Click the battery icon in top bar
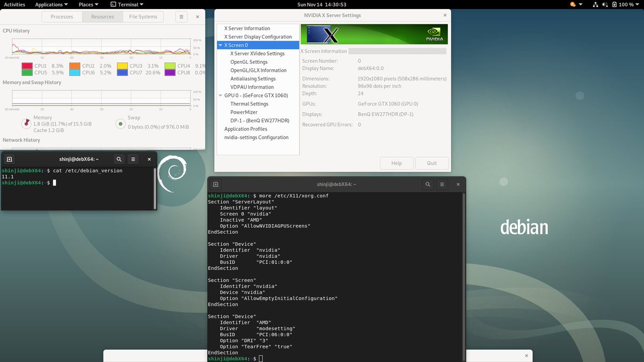 [613, 4]
